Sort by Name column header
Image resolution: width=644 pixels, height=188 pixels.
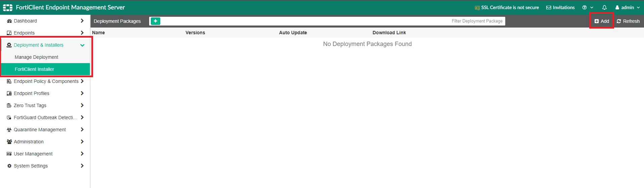pos(98,33)
